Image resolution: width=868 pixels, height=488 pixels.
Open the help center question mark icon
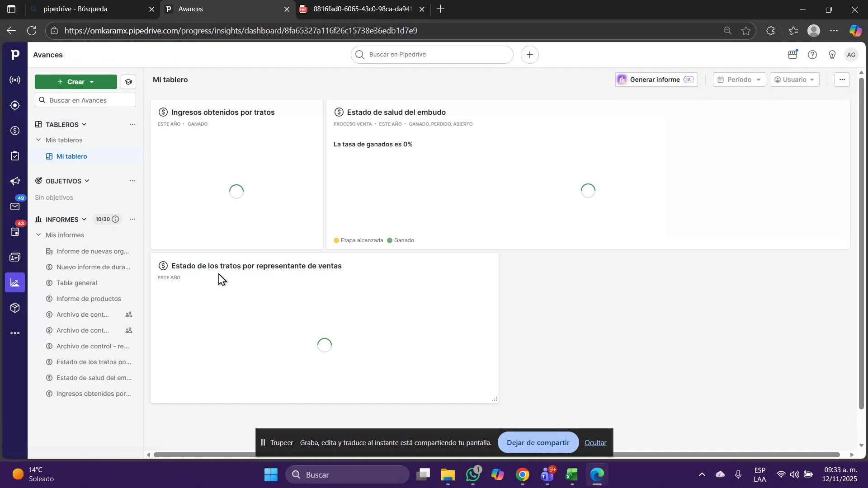(812, 54)
